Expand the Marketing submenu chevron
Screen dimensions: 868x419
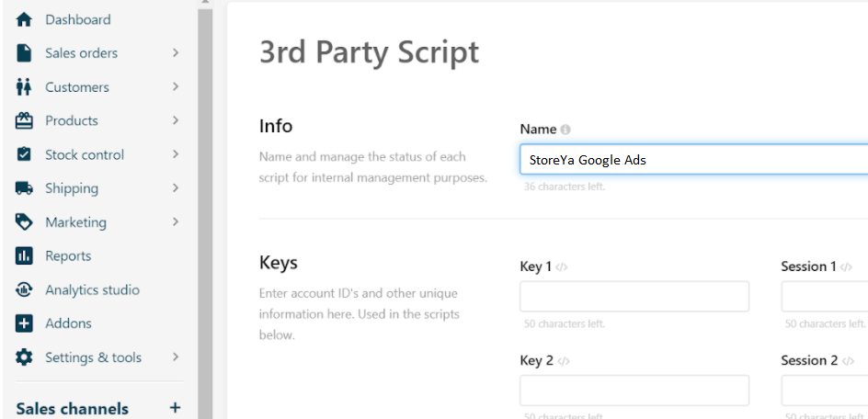[x=175, y=222]
